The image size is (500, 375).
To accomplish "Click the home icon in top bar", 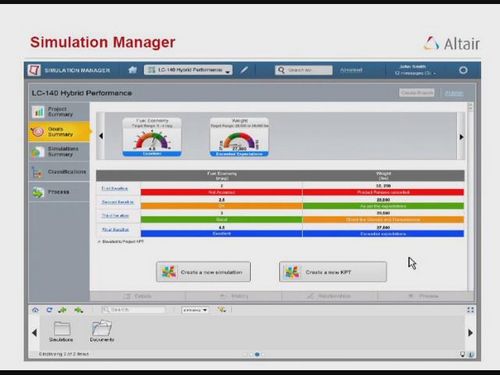I will pyautogui.click(x=132, y=70).
